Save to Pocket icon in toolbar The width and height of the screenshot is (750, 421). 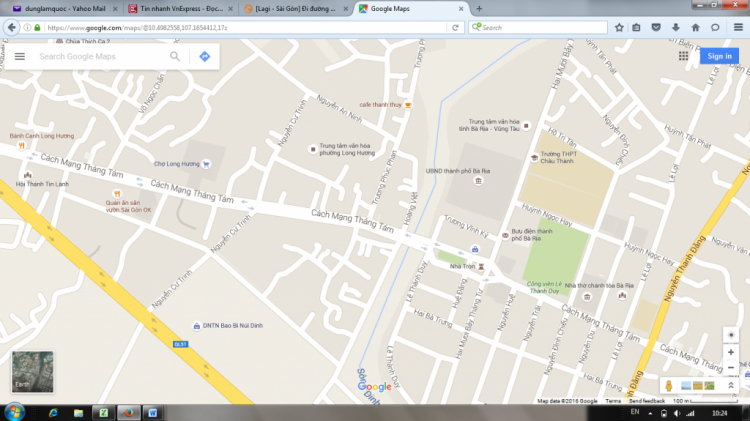(656, 28)
